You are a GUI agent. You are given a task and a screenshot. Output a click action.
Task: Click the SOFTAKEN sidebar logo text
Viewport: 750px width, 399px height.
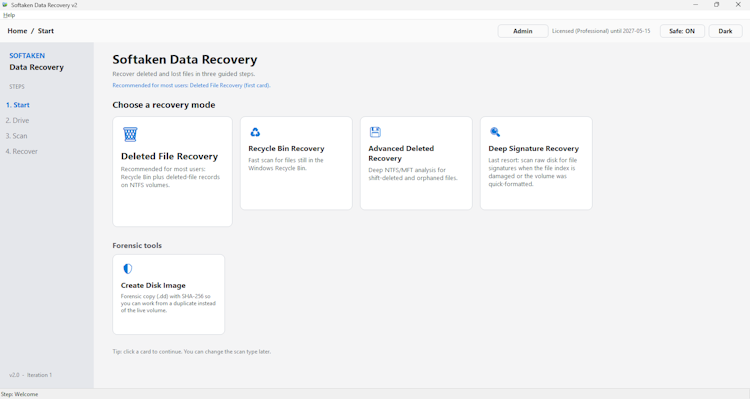pos(27,55)
